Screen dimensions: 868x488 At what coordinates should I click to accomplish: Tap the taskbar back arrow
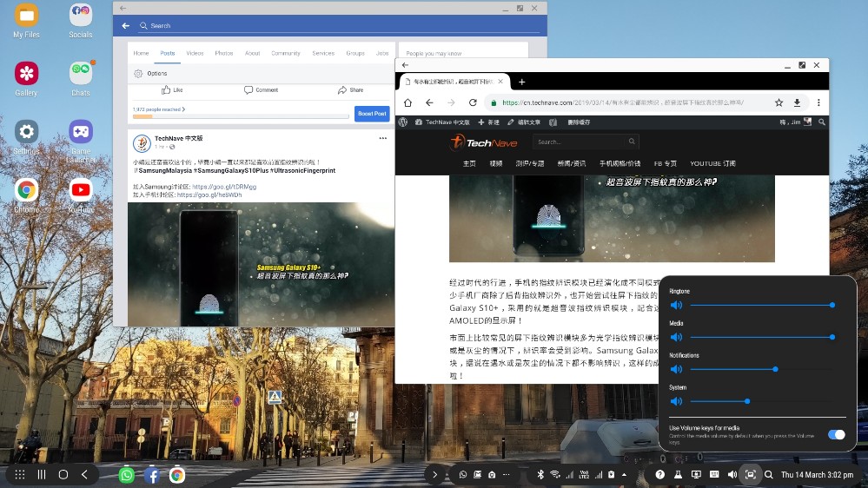[x=84, y=475]
